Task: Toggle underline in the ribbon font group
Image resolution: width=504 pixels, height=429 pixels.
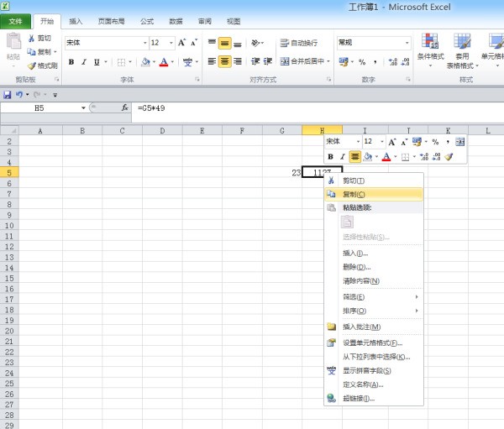Action: tap(97, 61)
